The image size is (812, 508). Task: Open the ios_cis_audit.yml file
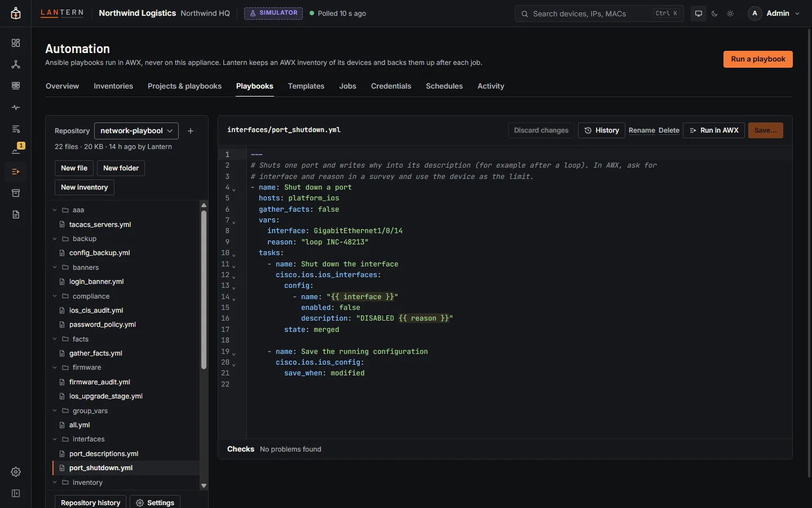tap(96, 310)
